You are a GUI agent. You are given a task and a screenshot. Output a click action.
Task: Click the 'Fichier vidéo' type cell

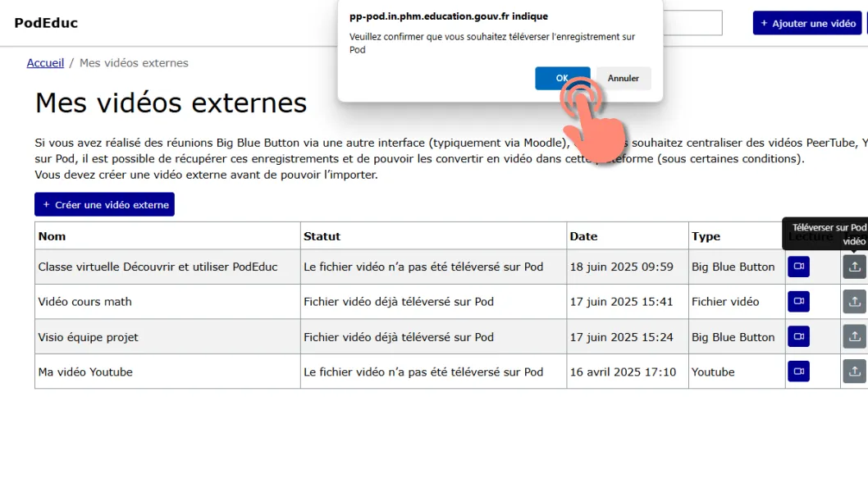737,302
